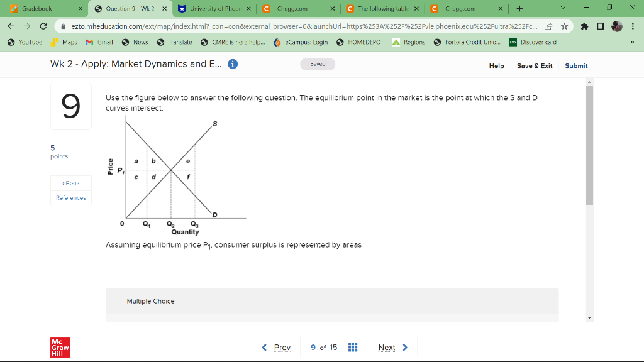Image resolution: width=644 pixels, height=362 pixels.
Task: Click inside the browser address bar
Action: pos(283,28)
